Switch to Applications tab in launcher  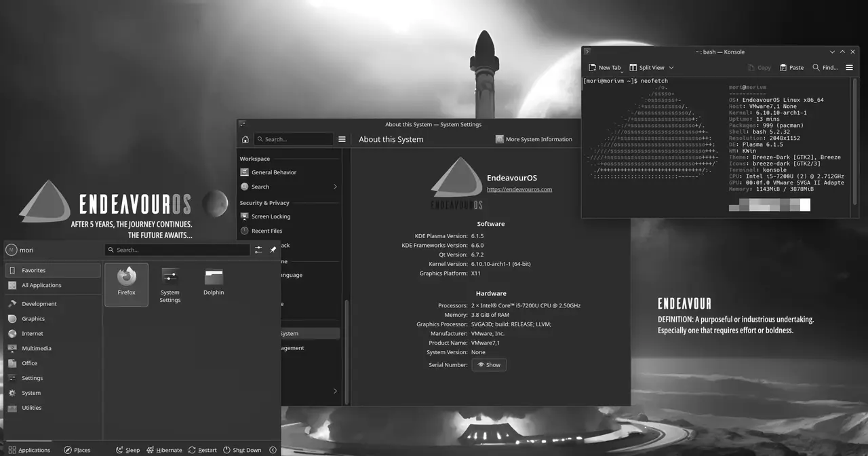tap(29, 450)
